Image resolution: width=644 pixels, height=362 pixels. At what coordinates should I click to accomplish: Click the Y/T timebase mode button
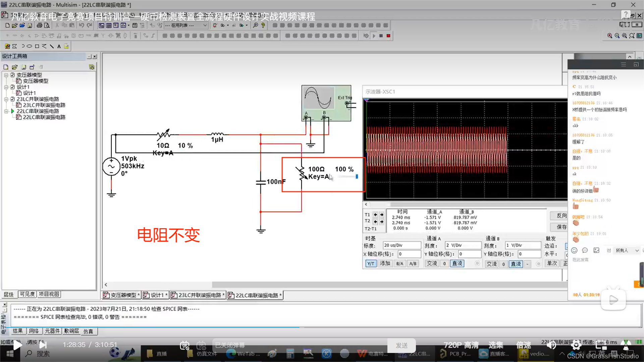pyautogui.click(x=371, y=263)
